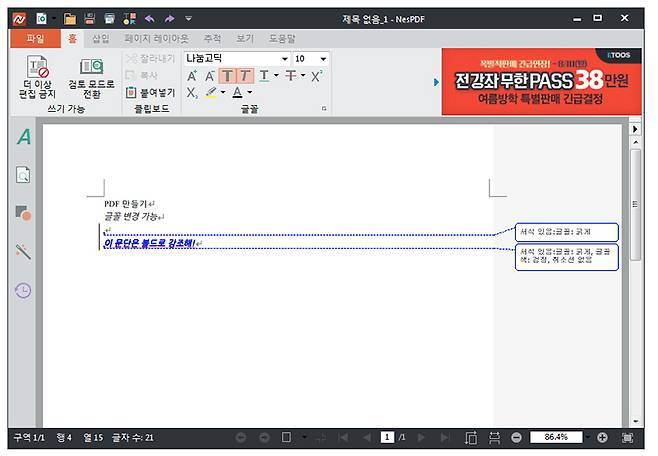Viewport: 658px width, 456px height.
Task: Click the first comment balloon 서식 있음:글꼴: 굵게
Action: (567, 232)
